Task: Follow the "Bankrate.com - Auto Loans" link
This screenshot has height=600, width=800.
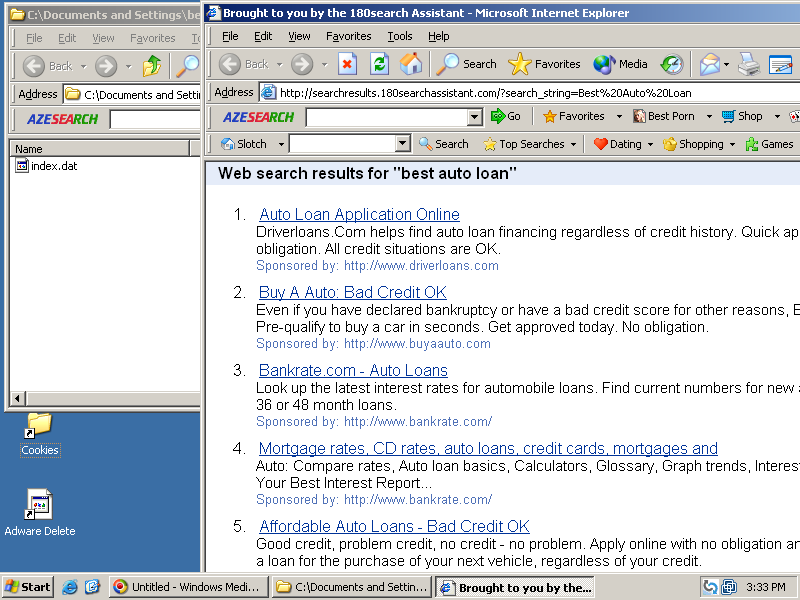Action: (x=353, y=370)
